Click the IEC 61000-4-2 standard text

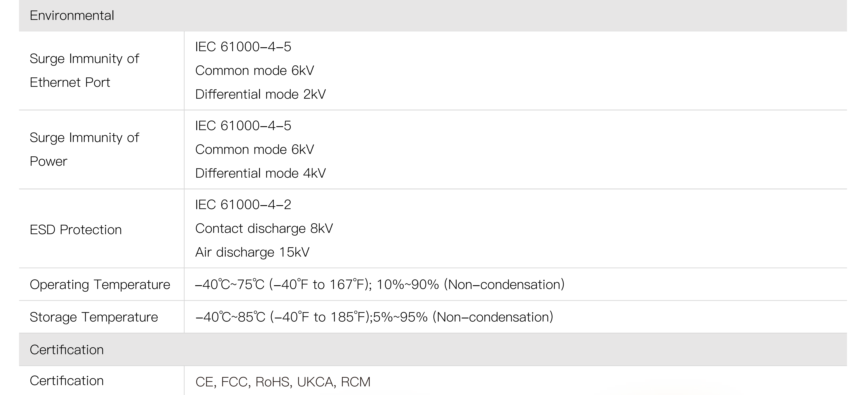point(243,205)
